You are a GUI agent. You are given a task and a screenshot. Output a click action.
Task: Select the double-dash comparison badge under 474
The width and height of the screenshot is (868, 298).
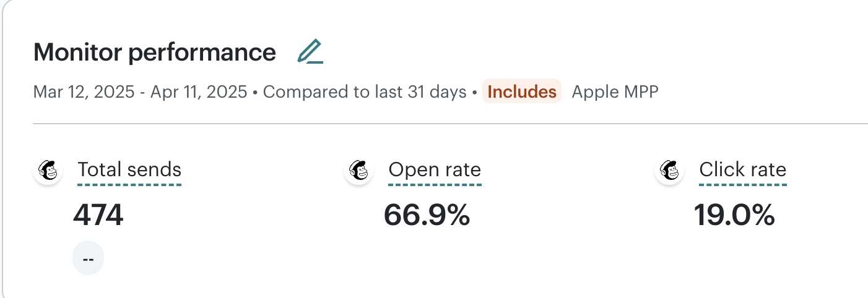click(x=88, y=258)
